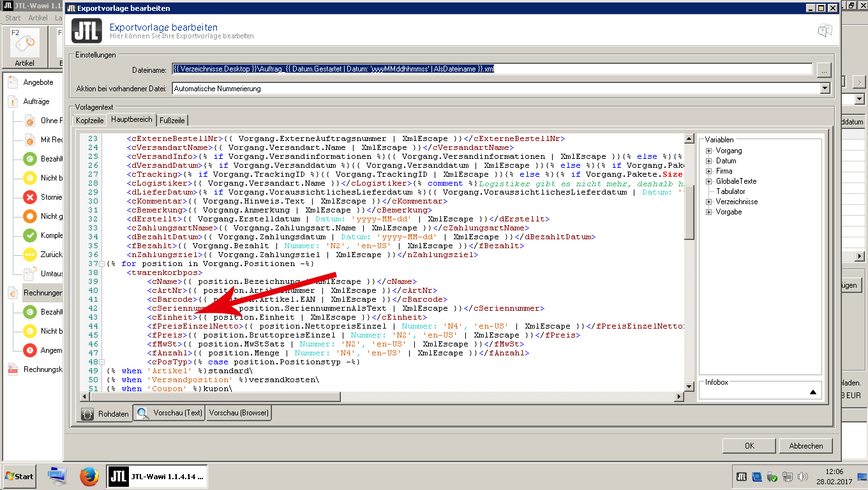Collapse the code fold at line 37
This screenshot has height=490, width=868.
102,264
